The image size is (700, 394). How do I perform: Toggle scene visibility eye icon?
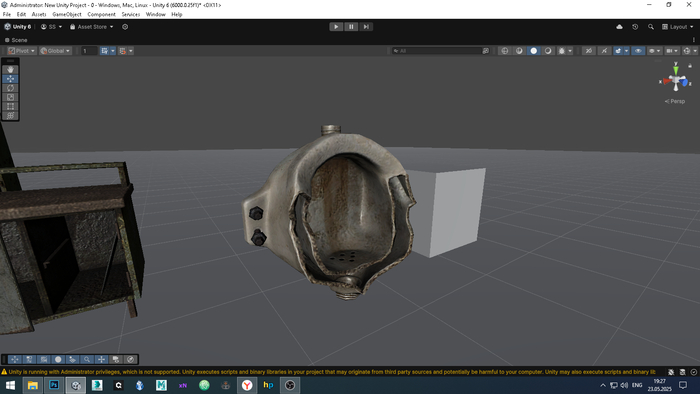point(638,51)
